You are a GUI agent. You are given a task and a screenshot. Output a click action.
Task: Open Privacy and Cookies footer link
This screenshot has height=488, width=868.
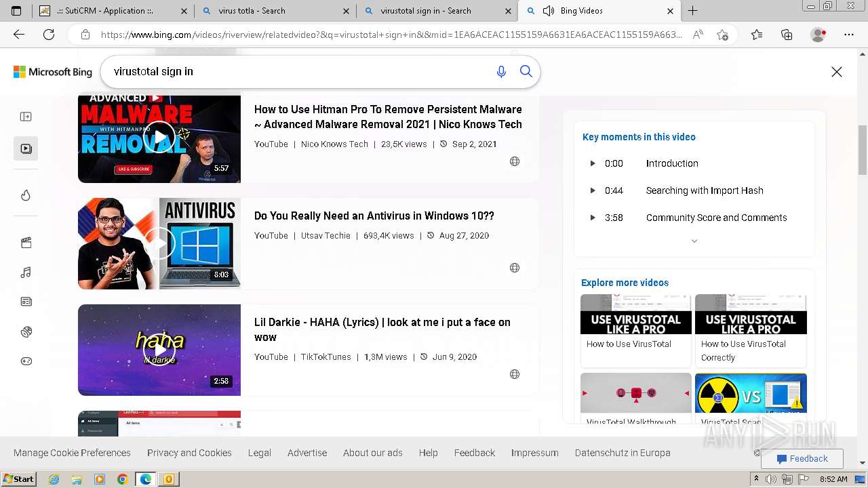pyautogui.click(x=189, y=453)
